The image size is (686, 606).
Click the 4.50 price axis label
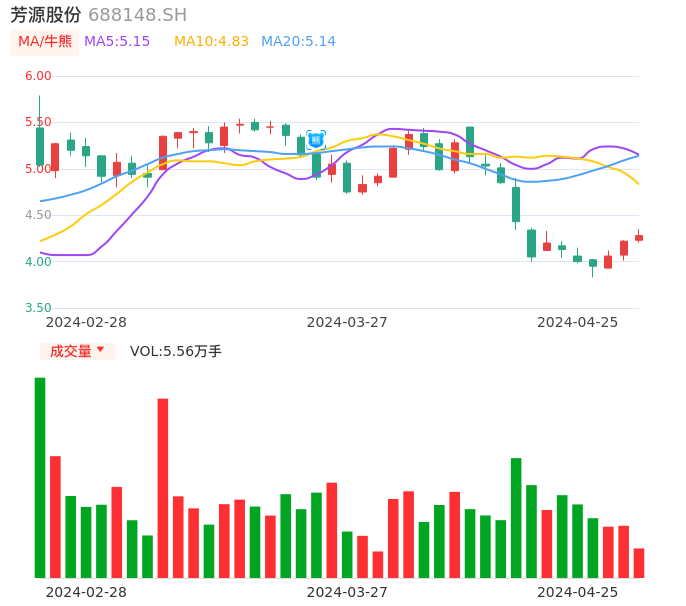point(38,215)
